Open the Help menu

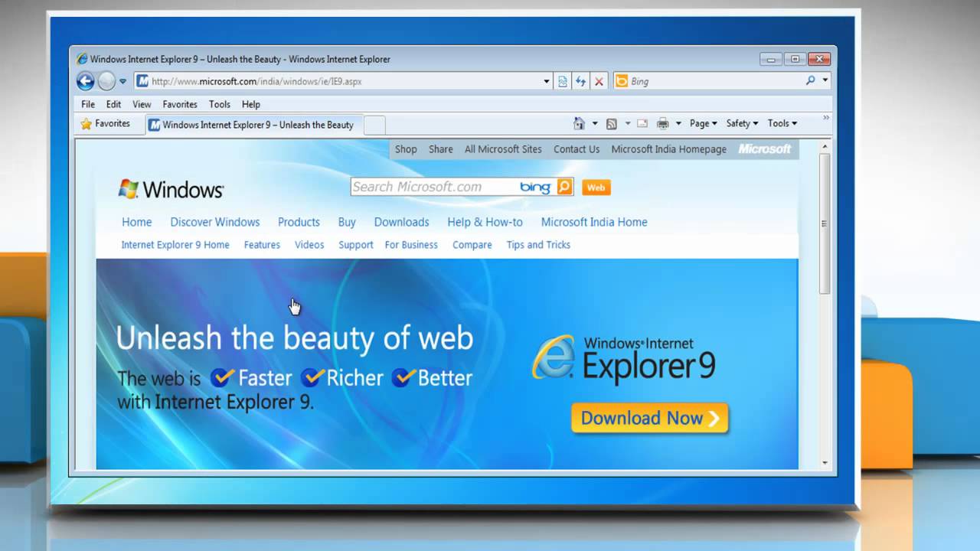click(251, 104)
